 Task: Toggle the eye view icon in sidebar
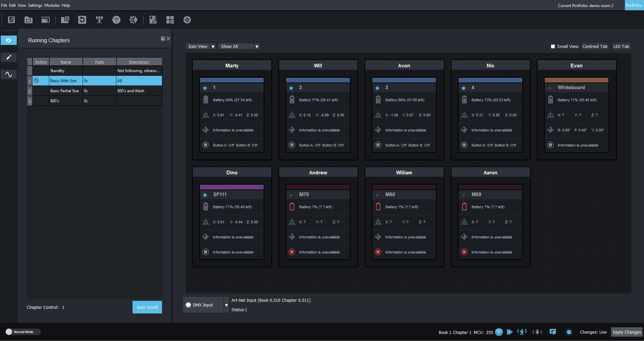coord(9,40)
